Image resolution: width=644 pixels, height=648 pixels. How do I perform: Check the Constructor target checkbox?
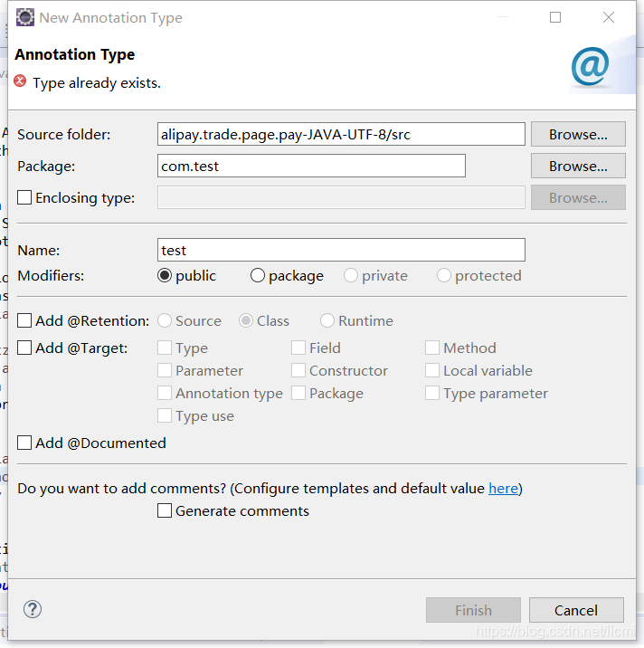click(x=298, y=371)
